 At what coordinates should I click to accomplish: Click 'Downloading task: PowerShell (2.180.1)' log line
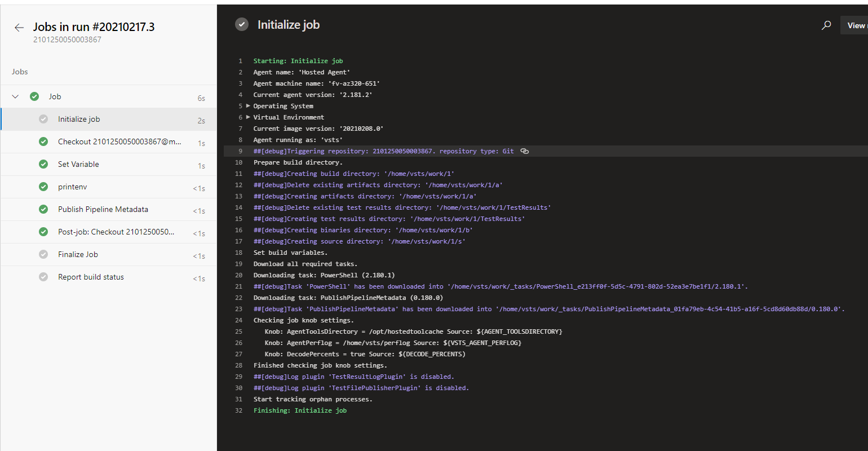click(x=324, y=275)
